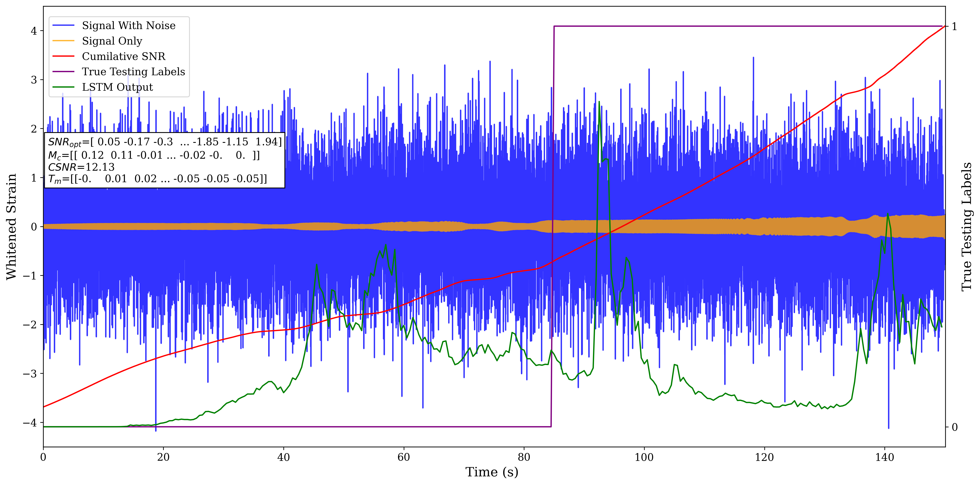Viewport: 980px width, 485px height.
Task: Click the green LSTM Output legend line
Action: pyautogui.click(x=63, y=87)
